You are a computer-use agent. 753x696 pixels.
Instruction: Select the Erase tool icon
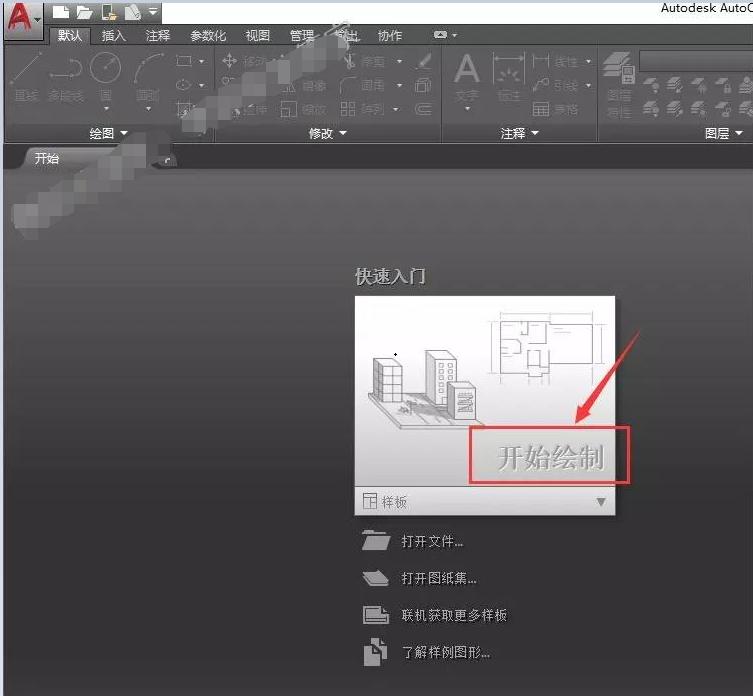423,61
